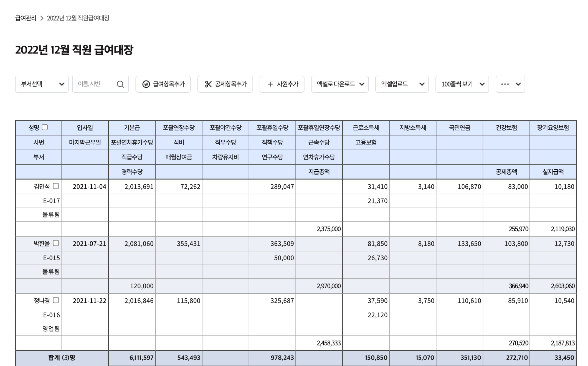Click the magnifier search icon
The height and width of the screenshot is (366, 588).
[x=120, y=84]
